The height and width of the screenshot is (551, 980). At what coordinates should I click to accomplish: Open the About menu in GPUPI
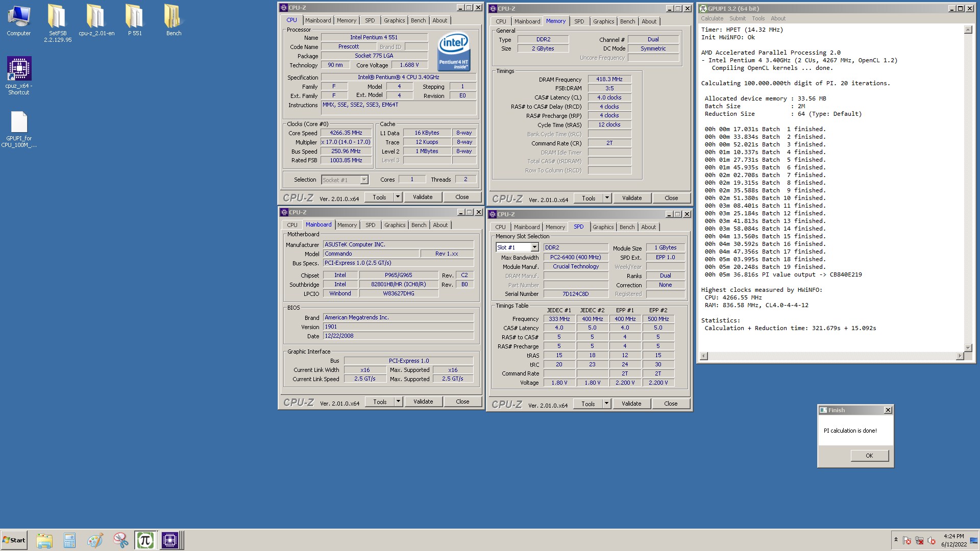pos(778,18)
